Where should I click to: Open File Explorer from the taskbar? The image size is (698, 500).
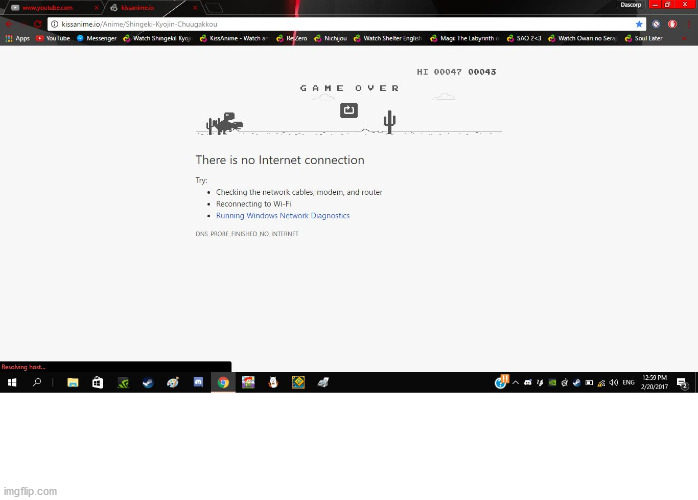pyautogui.click(x=73, y=382)
